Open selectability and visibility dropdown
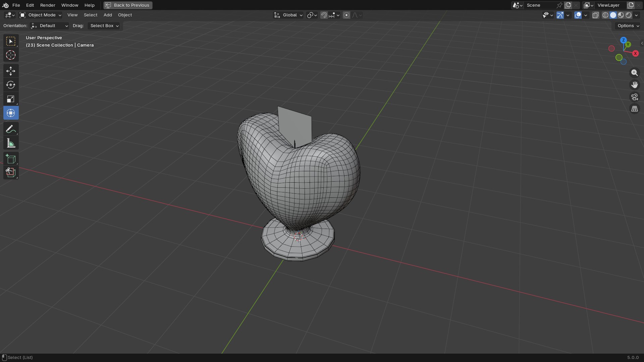 click(548, 15)
